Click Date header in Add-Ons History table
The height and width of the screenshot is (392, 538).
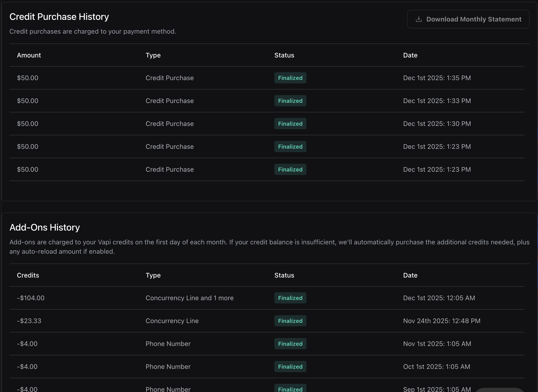coord(410,275)
